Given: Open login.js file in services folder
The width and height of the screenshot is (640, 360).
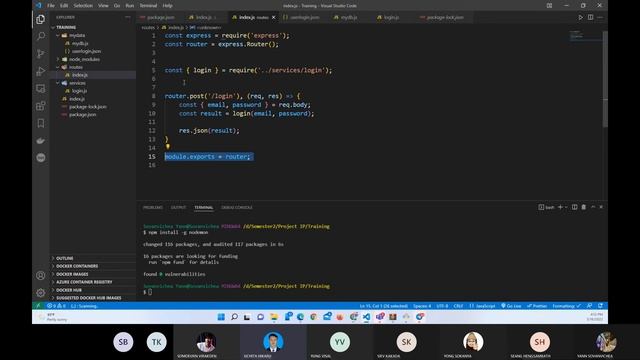Looking at the screenshot, I should [79, 91].
